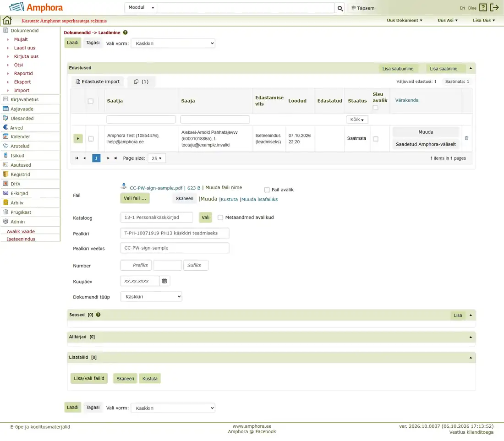The height and width of the screenshot is (441, 504).
Task: Delete the forwarding row with trash icon
Action: (x=466, y=138)
